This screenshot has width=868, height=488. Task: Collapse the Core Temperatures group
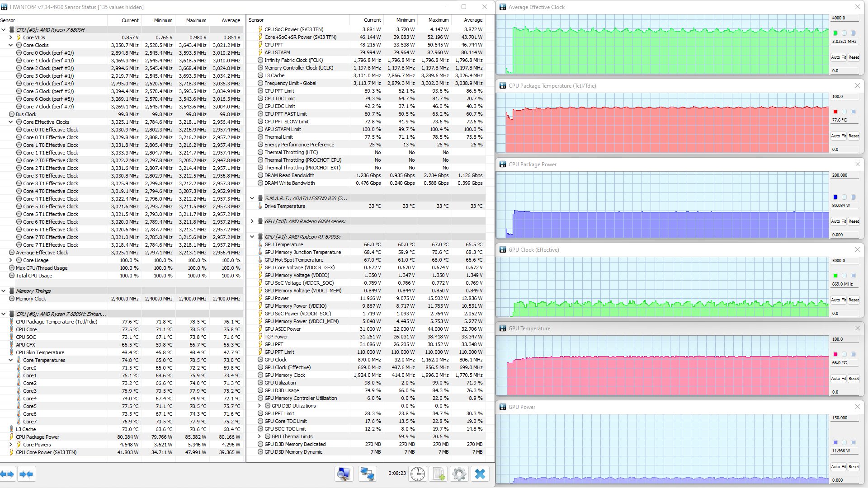[11, 360]
